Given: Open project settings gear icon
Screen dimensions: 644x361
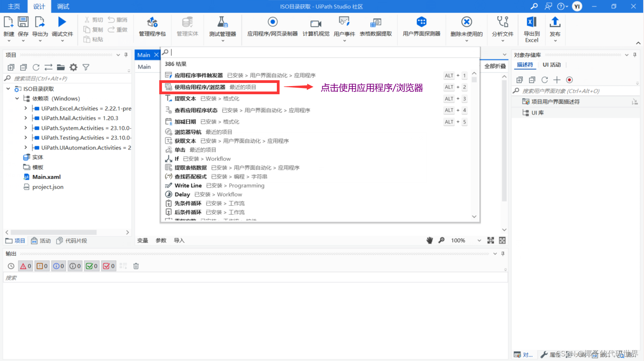Looking at the screenshot, I should tap(73, 67).
